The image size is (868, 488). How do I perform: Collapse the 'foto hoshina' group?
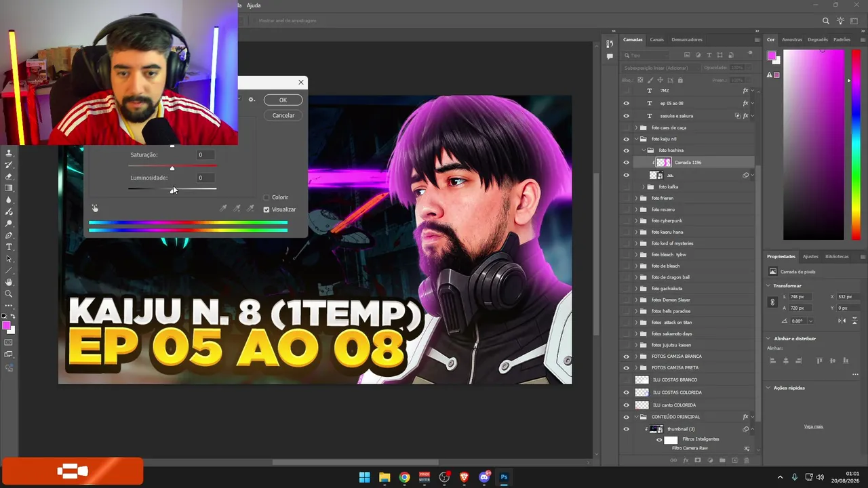click(x=644, y=150)
